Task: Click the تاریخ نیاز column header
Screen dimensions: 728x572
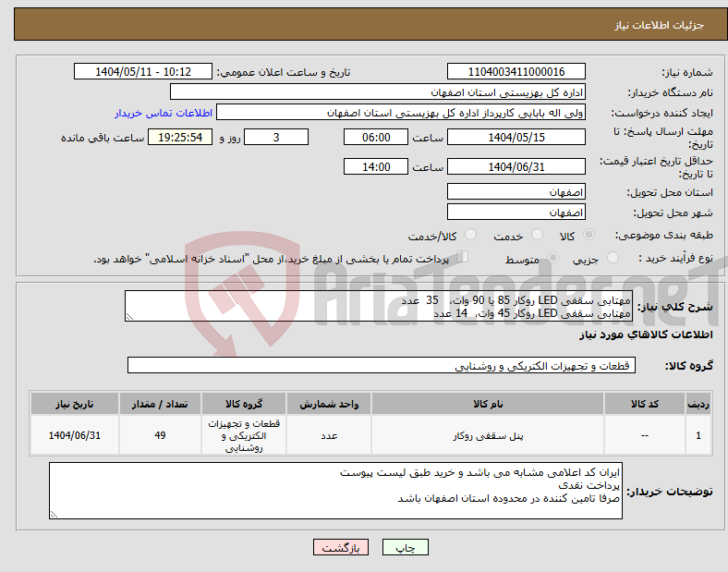Action: [x=75, y=404]
